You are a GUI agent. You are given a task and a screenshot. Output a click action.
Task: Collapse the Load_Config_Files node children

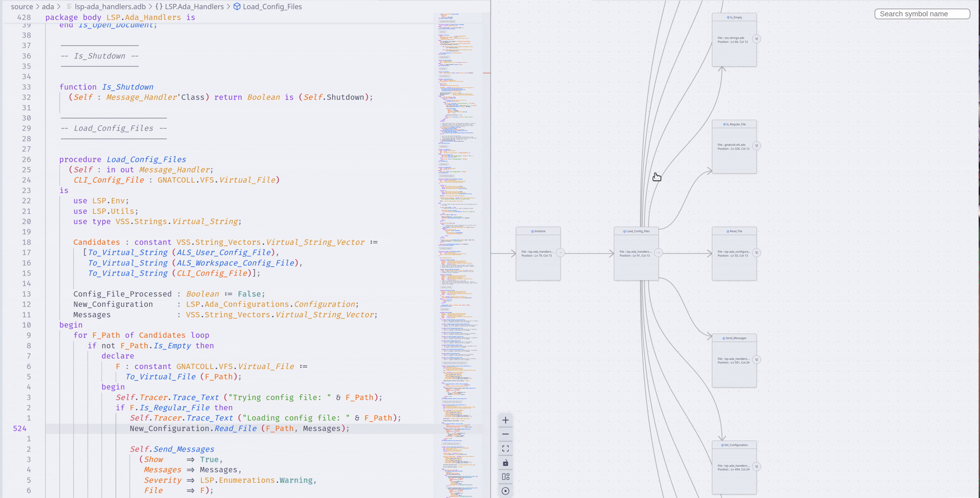point(659,253)
